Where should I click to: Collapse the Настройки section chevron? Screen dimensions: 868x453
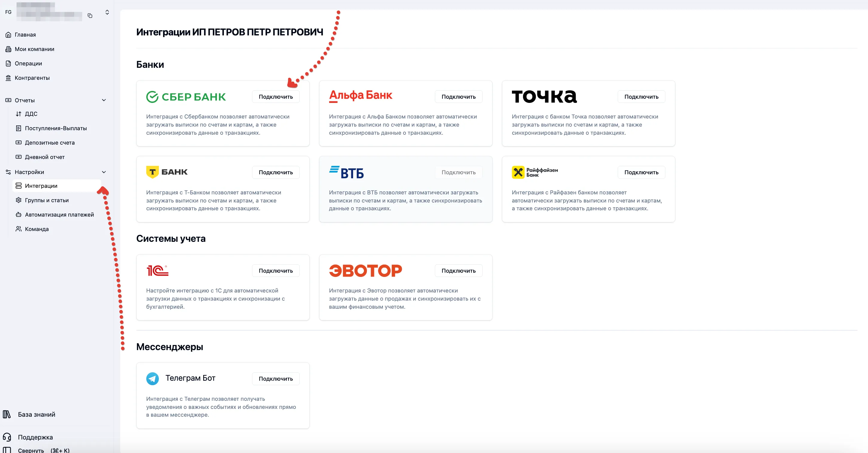[104, 172]
